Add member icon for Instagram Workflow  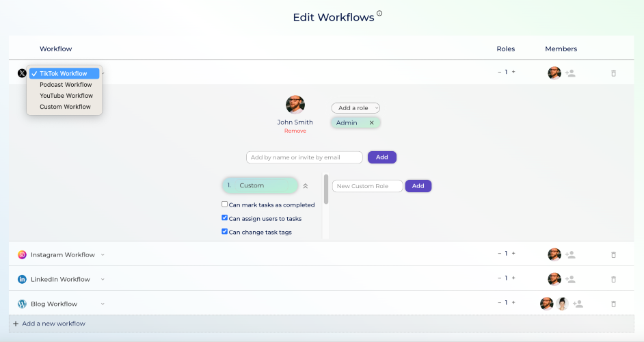click(570, 255)
